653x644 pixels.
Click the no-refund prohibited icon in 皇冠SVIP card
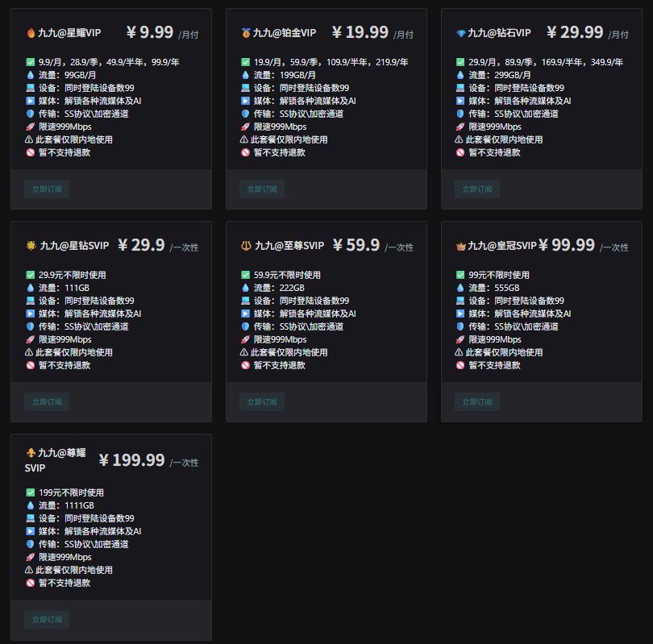coord(460,365)
